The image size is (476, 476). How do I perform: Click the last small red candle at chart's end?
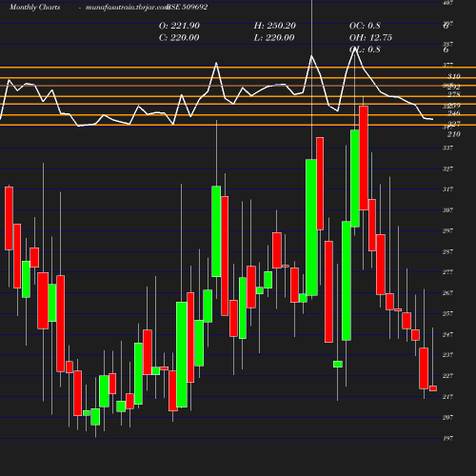click(x=433, y=388)
